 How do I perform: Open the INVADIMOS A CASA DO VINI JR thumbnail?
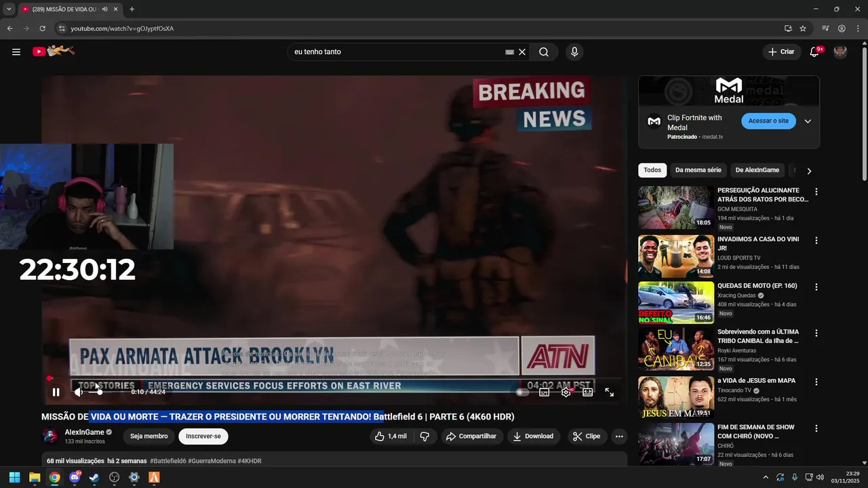tap(676, 257)
